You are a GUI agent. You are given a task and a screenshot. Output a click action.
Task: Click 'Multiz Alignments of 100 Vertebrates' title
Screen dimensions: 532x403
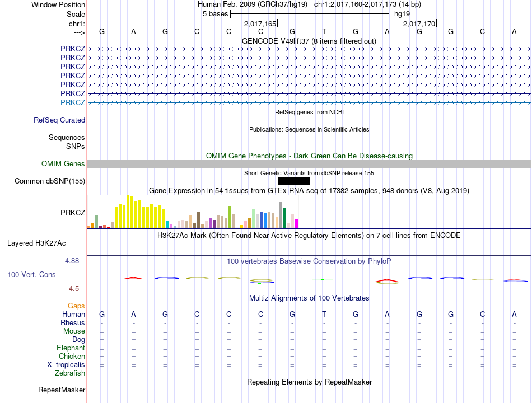[309, 298]
